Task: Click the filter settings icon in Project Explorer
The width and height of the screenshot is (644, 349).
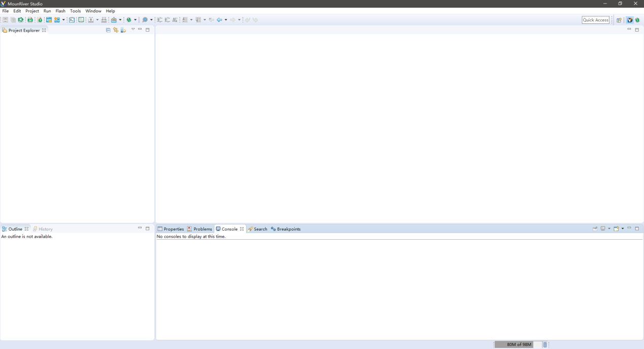Action: click(123, 30)
